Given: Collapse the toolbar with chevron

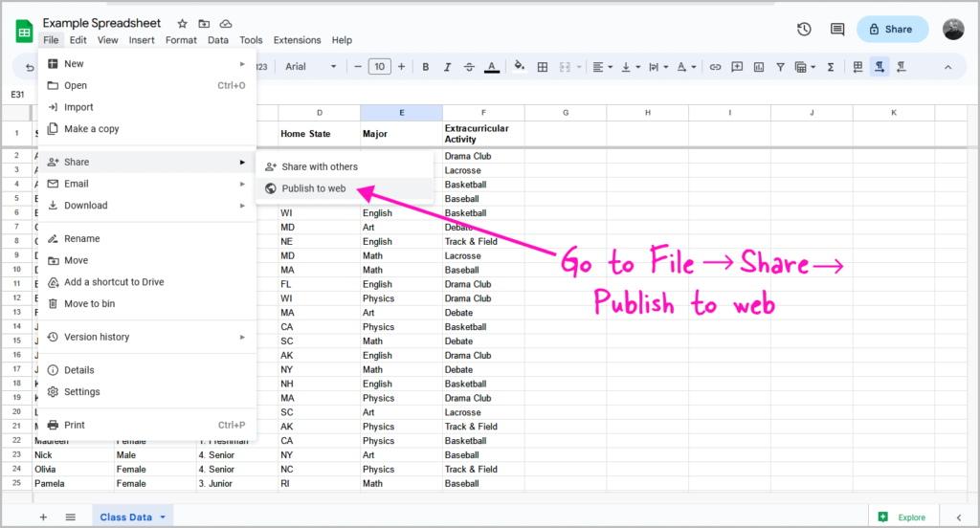Looking at the screenshot, I should (x=948, y=68).
